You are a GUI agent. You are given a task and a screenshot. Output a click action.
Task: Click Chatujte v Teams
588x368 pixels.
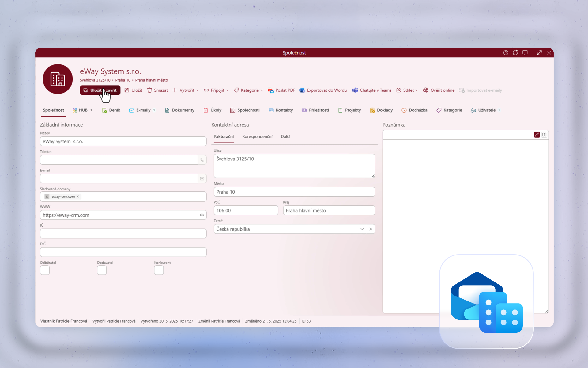pos(372,90)
